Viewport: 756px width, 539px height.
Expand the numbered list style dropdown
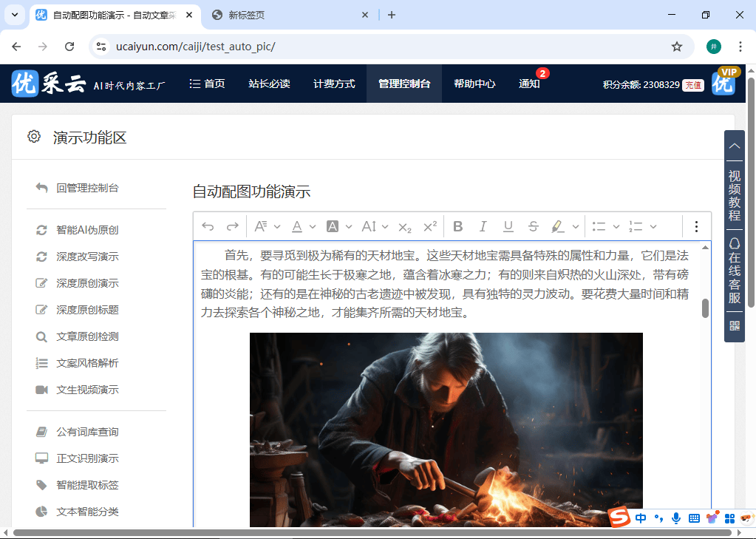point(653,226)
